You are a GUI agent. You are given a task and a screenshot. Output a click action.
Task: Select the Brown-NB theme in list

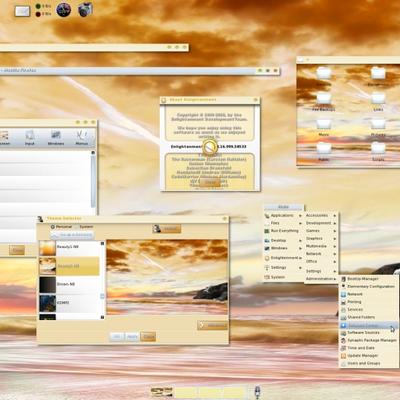click(x=69, y=284)
